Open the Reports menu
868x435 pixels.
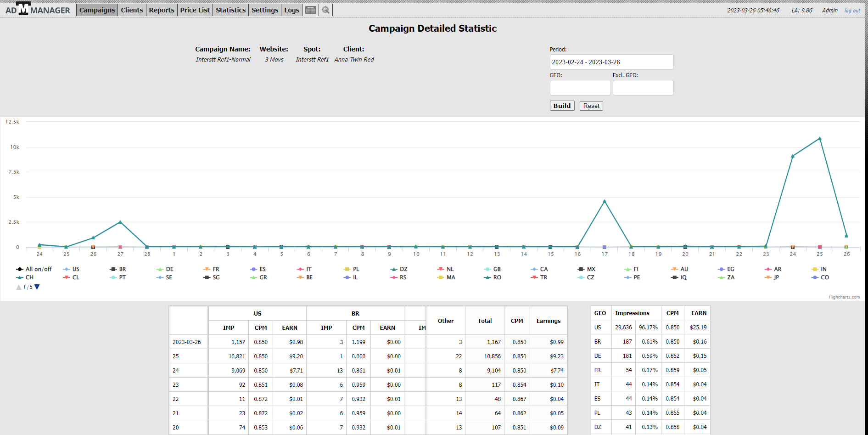point(162,10)
